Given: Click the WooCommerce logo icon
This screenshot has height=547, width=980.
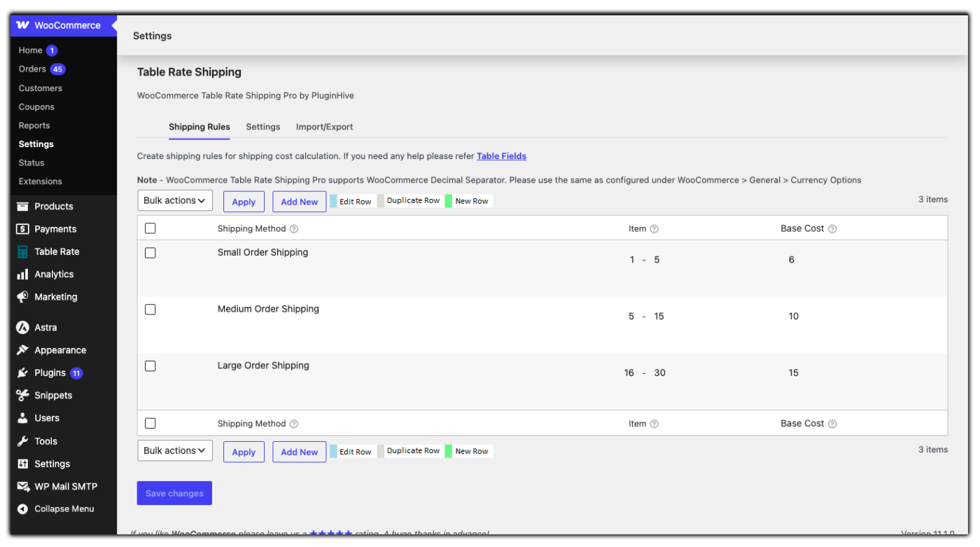Looking at the screenshot, I should pyautogui.click(x=22, y=25).
